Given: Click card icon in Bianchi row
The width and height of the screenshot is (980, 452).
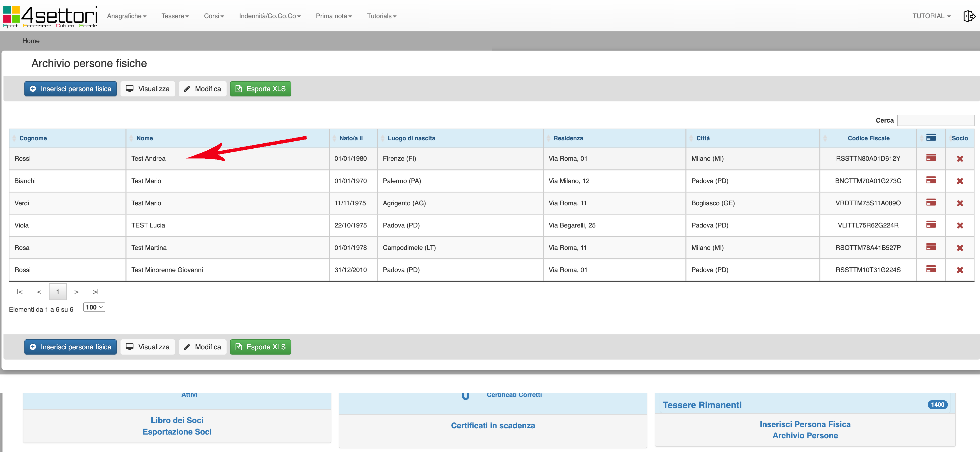Looking at the screenshot, I should [x=930, y=180].
